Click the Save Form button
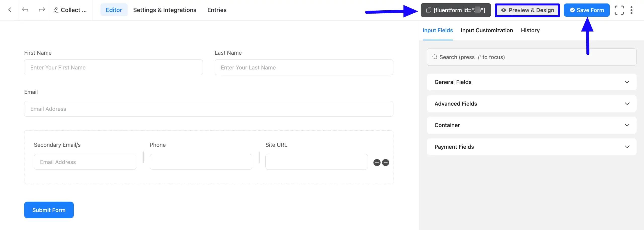Viewport: 644px width, 230px height. point(587,10)
